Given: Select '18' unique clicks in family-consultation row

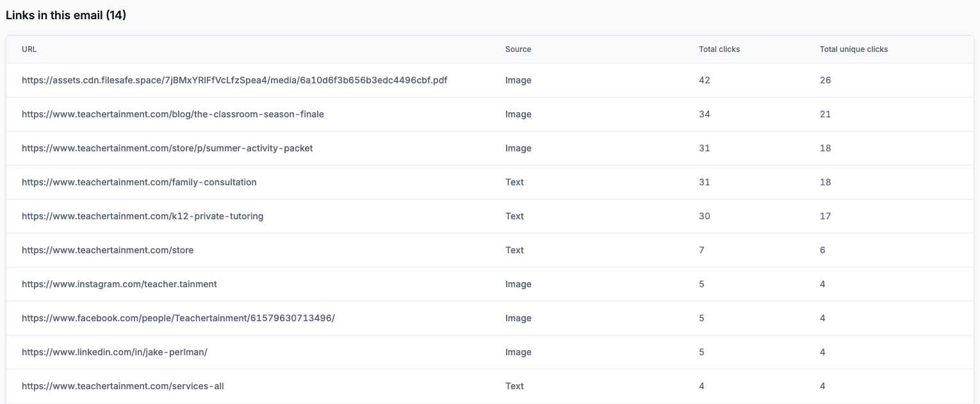Looking at the screenshot, I should coord(826,182).
